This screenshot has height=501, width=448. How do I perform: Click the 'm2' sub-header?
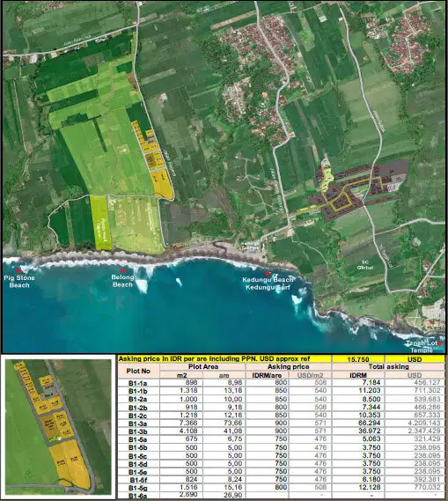(x=181, y=375)
